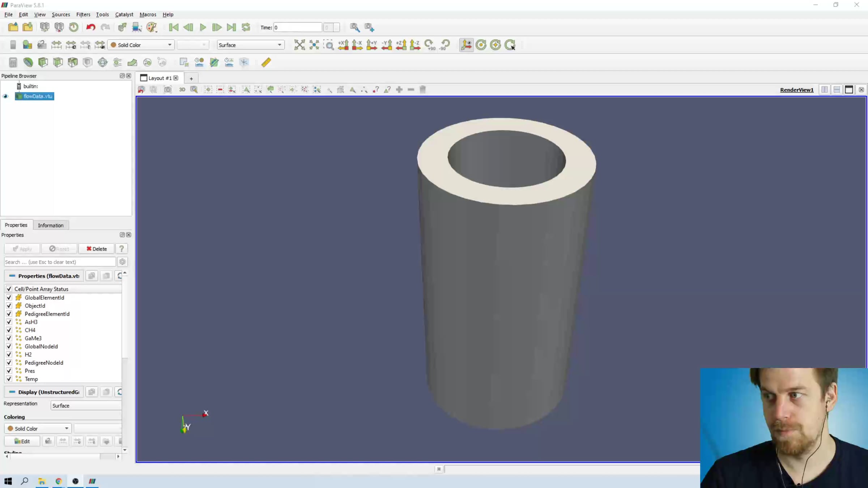This screenshot has width=868, height=488.
Task: Open the Catalyst menu
Action: [124, 14]
